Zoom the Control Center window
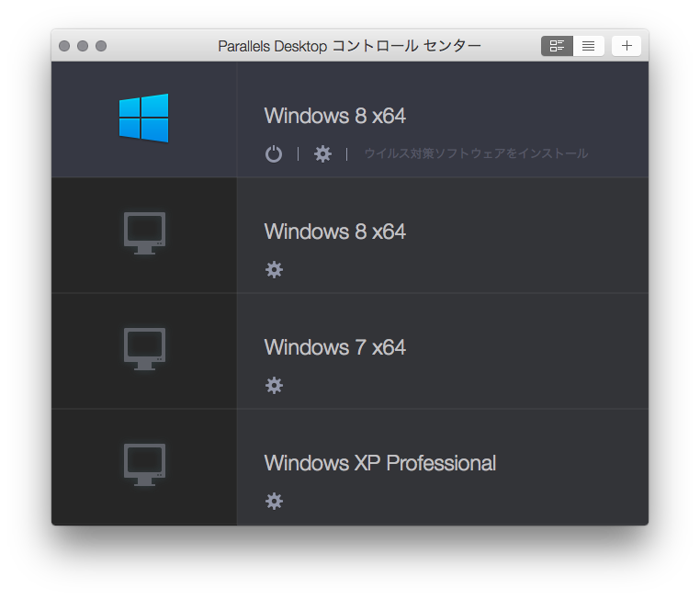This screenshot has height=599, width=700. 101,46
